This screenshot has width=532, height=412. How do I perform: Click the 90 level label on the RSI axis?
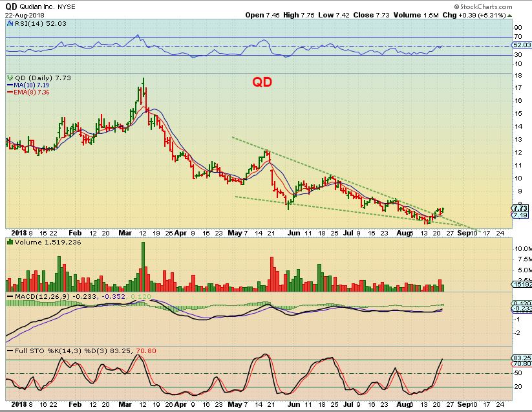(518, 28)
